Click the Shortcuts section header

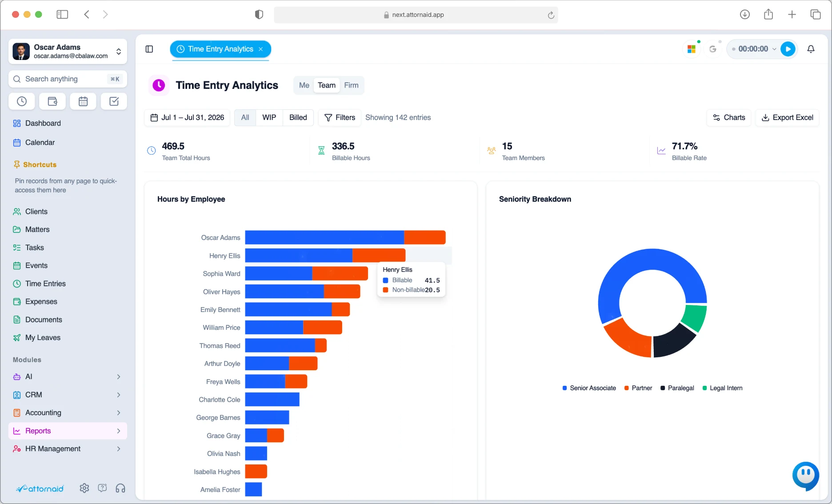[35, 164]
